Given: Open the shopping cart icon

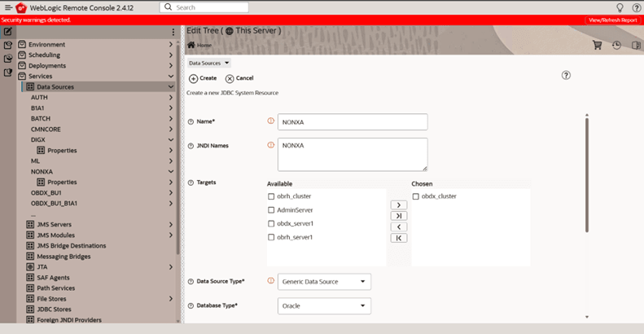Looking at the screenshot, I should (x=597, y=45).
